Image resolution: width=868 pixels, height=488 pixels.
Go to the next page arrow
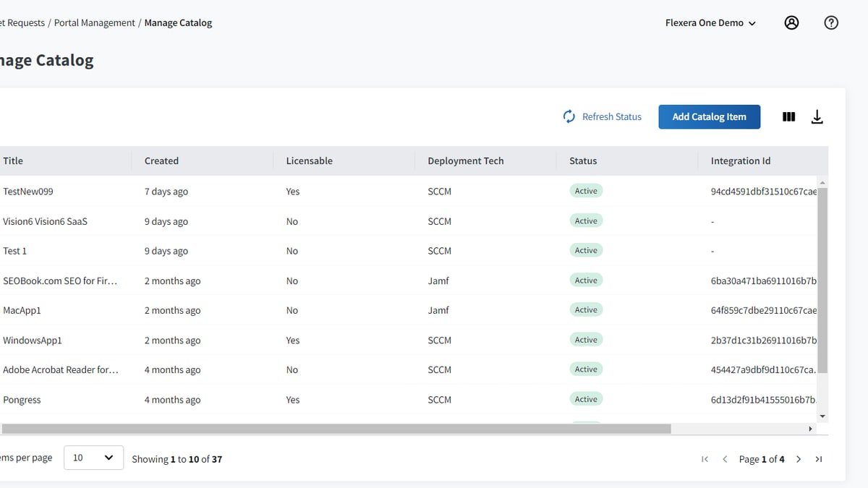point(799,459)
